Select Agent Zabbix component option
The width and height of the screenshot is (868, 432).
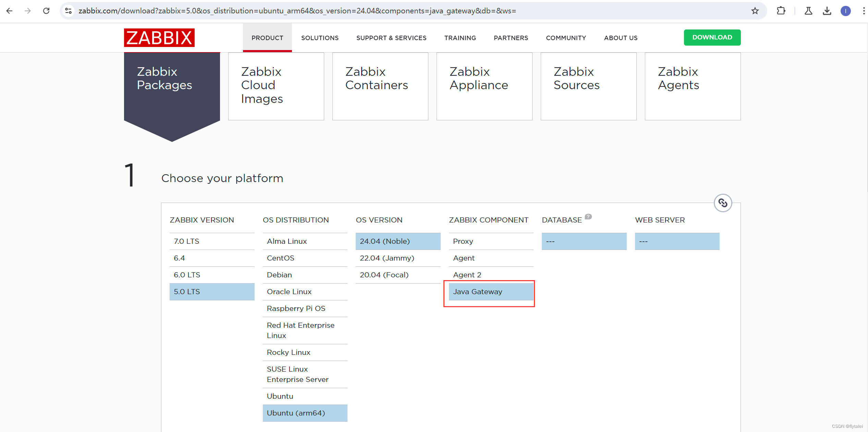pos(463,258)
